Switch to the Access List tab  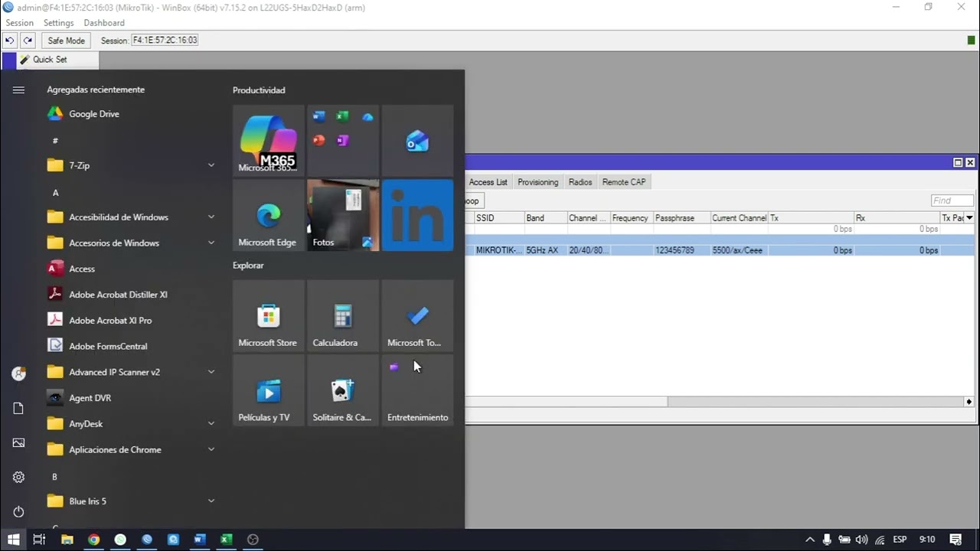[488, 182]
